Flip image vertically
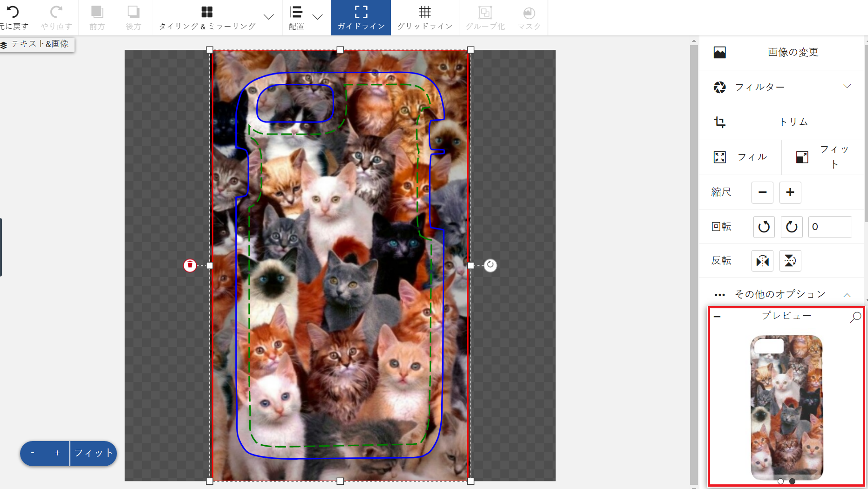 coord(790,261)
